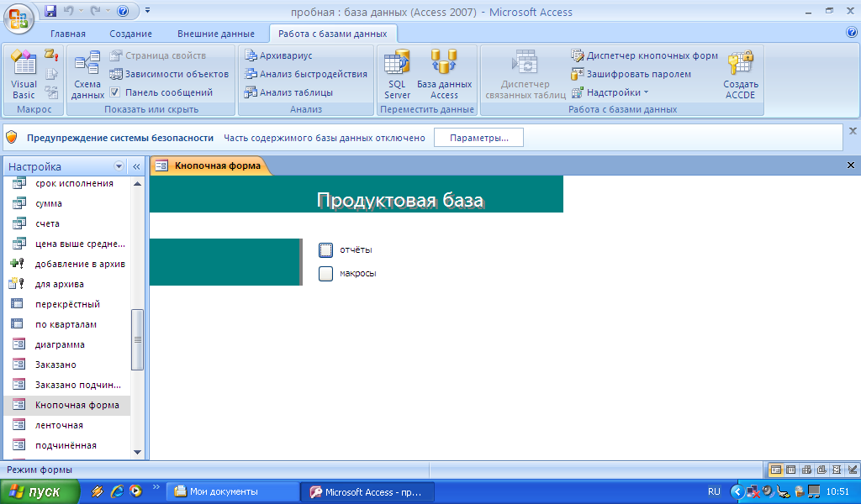Open the Customize Quick Access Toolbar dropdown
861x504 pixels.
pos(147,10)
